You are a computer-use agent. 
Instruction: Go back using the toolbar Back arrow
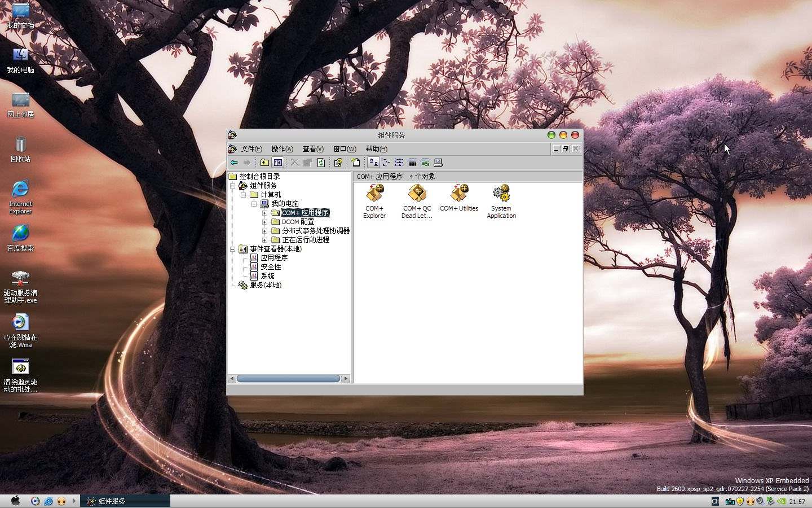(234, 163)
